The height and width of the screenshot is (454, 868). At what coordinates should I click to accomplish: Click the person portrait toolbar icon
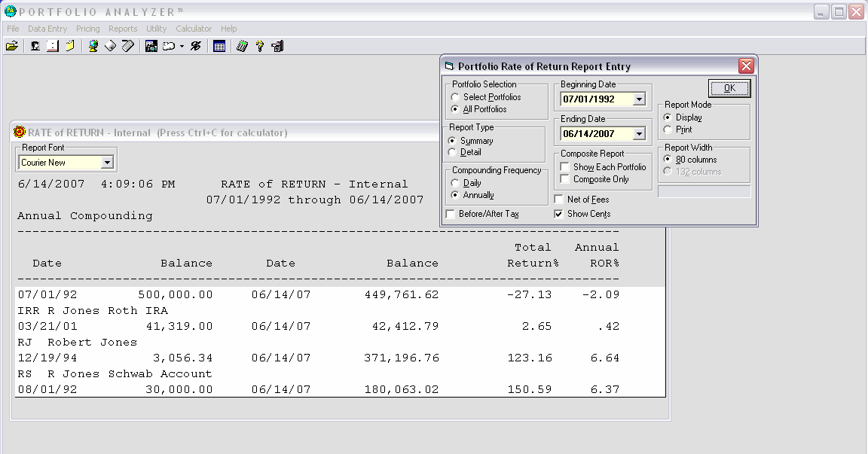(x=35, y=47)
